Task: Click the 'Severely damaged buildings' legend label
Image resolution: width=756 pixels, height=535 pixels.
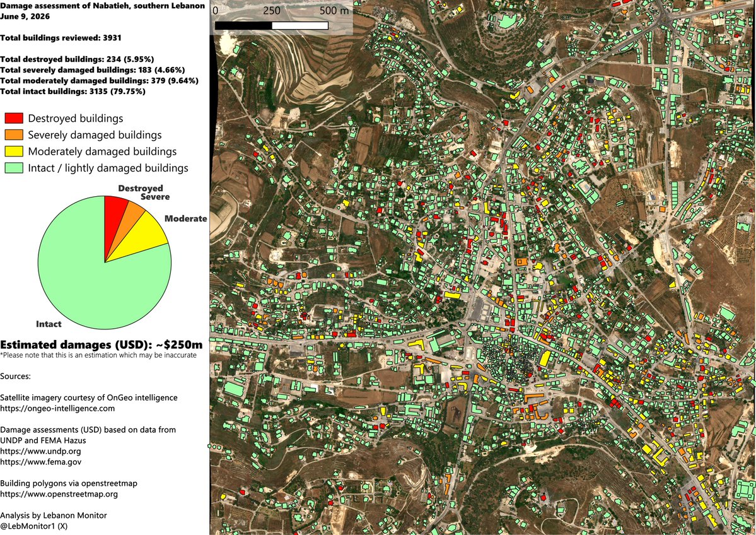Action: (x=95, y=135)
